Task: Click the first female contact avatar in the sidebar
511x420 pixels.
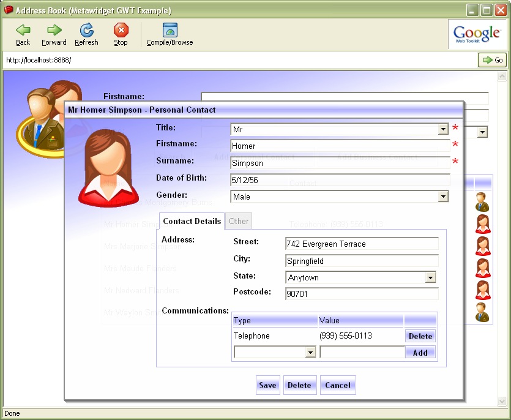Action: 482,224
